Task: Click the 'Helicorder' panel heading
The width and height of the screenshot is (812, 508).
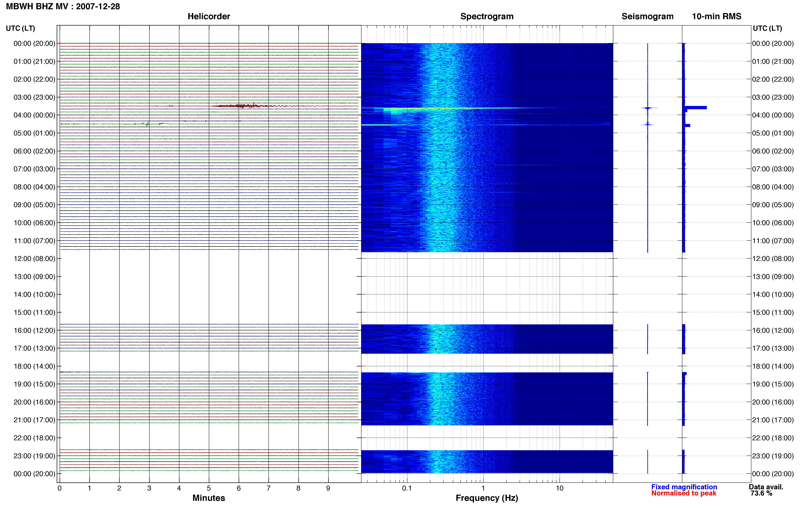Action: 208,16
